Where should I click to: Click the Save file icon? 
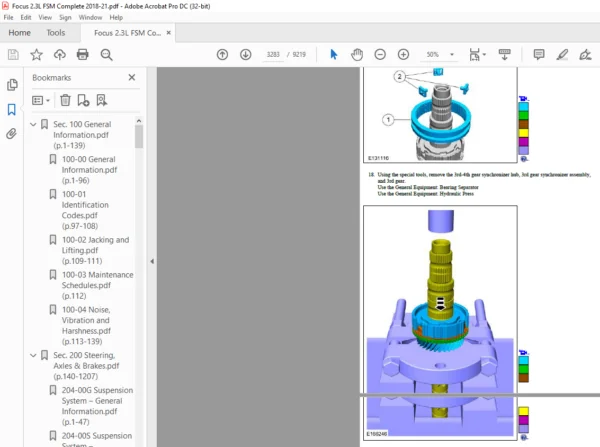point(13,55)
